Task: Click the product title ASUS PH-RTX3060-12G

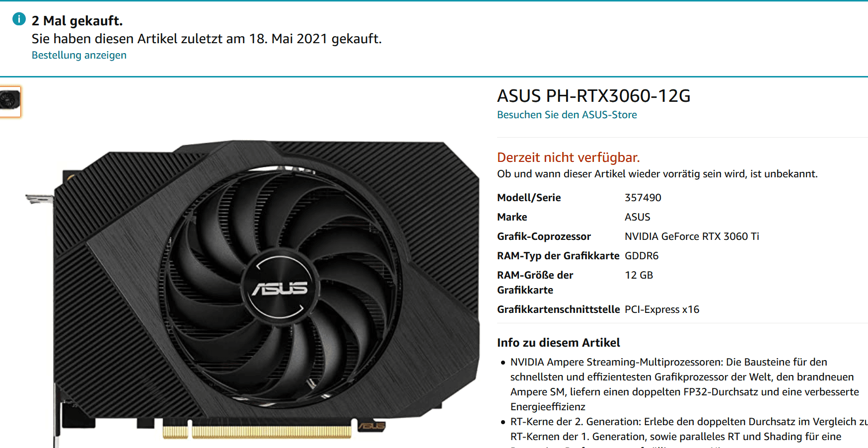Action: point(593,96)
